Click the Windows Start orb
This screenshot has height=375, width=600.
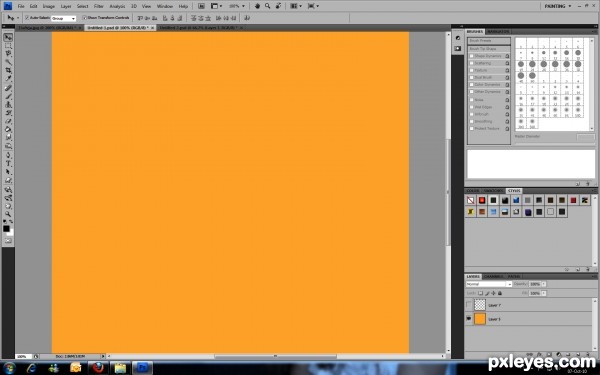(x=9, y=368)
